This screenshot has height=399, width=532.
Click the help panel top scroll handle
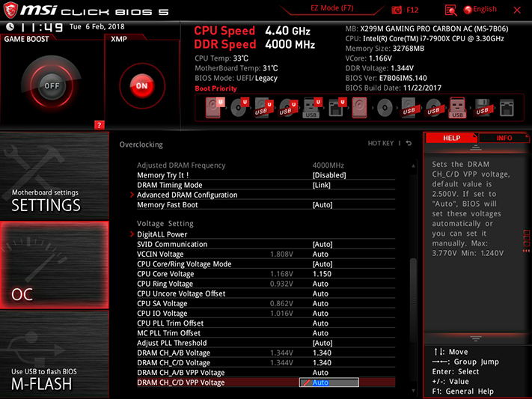click(x=476, y=147)
